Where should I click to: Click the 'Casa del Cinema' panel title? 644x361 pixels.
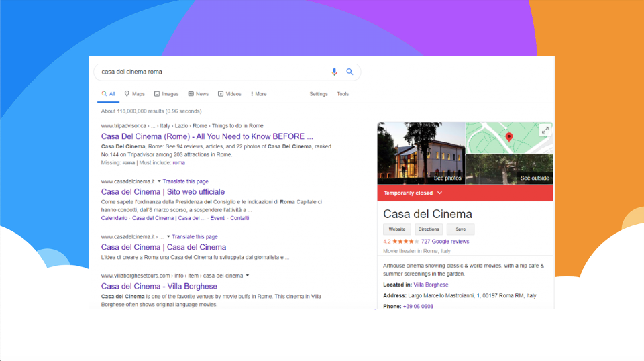tap(427, 214)
